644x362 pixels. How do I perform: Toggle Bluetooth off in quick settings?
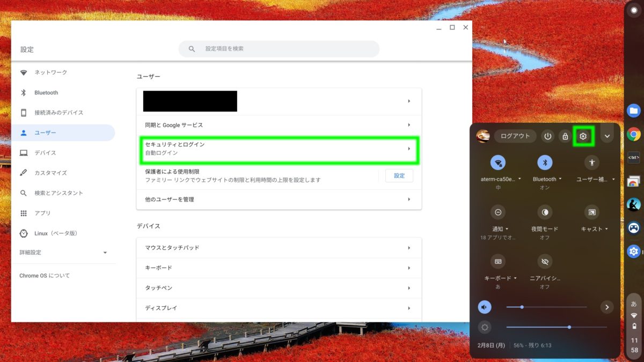click(545, 162)
